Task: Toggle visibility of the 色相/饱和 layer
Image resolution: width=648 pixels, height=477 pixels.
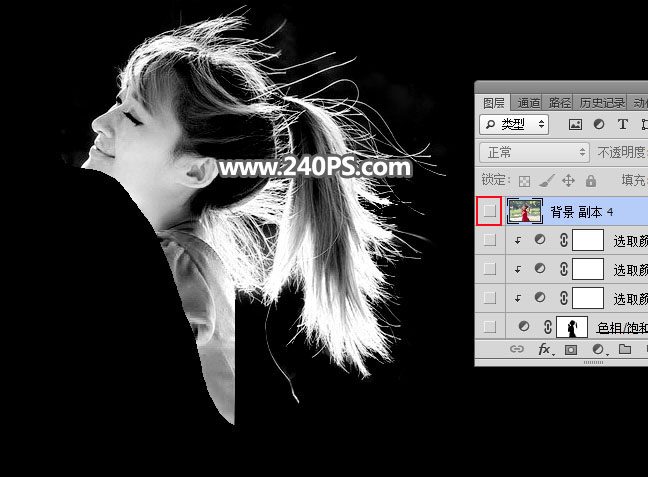Action: (489, 327)
